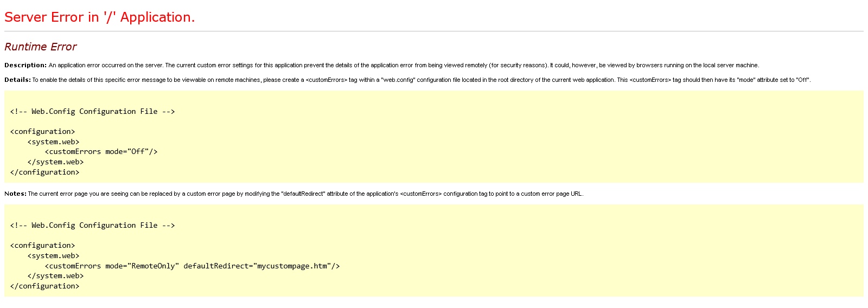The height and width of the screenshot is (308, 868).
Task: Click the red "Server Error in '/' Application." heading
Action: (99, 17)
